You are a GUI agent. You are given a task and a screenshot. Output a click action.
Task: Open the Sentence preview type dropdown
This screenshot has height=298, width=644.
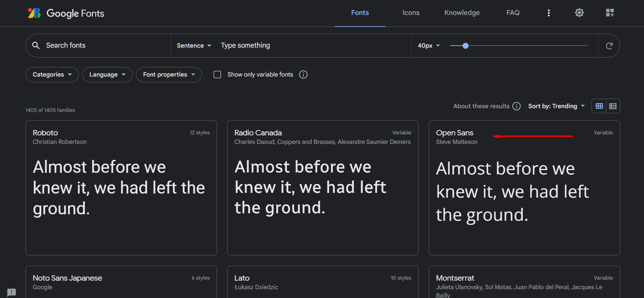194,46
